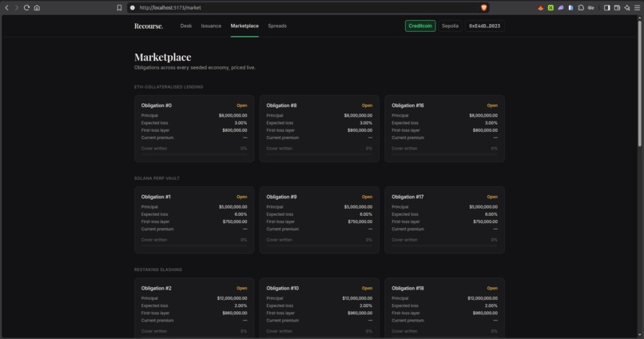This screenshot has height=339, width=644.
Task: Open Obligation #18 card
Action: (445, 308)
